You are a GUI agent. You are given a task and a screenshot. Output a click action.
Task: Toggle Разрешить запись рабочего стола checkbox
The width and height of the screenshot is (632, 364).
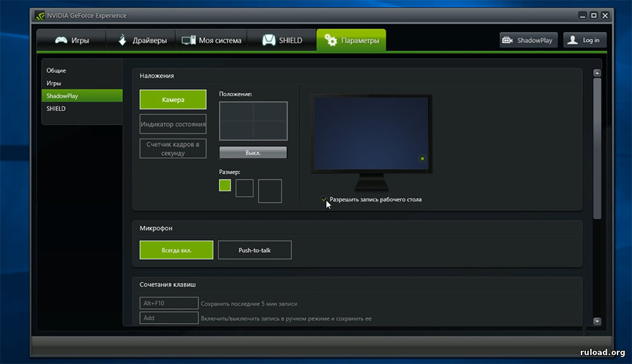324,199
